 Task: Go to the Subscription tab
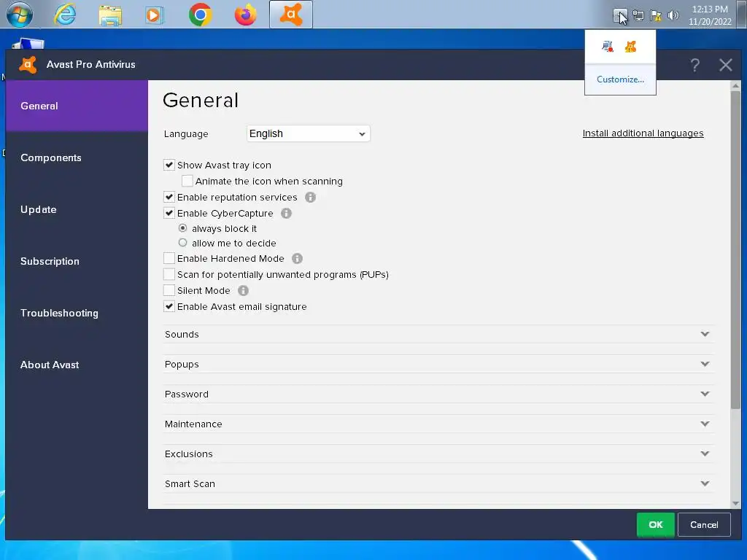tap(77, 262)
